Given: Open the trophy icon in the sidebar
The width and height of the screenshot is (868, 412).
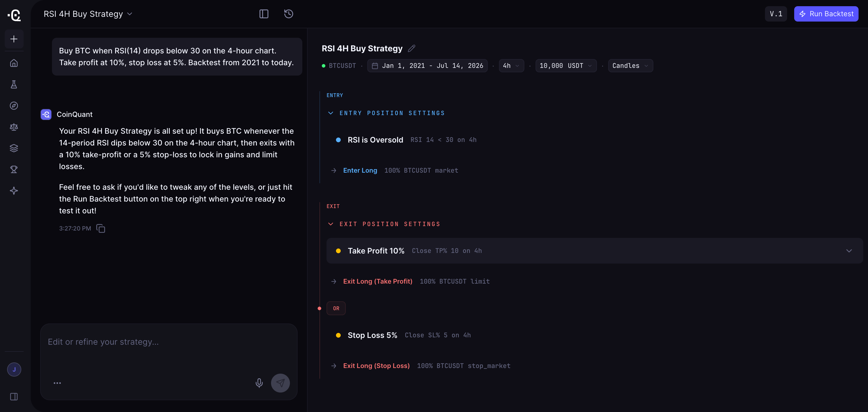Looking at the screenshot, I should [x=14, y=169].
